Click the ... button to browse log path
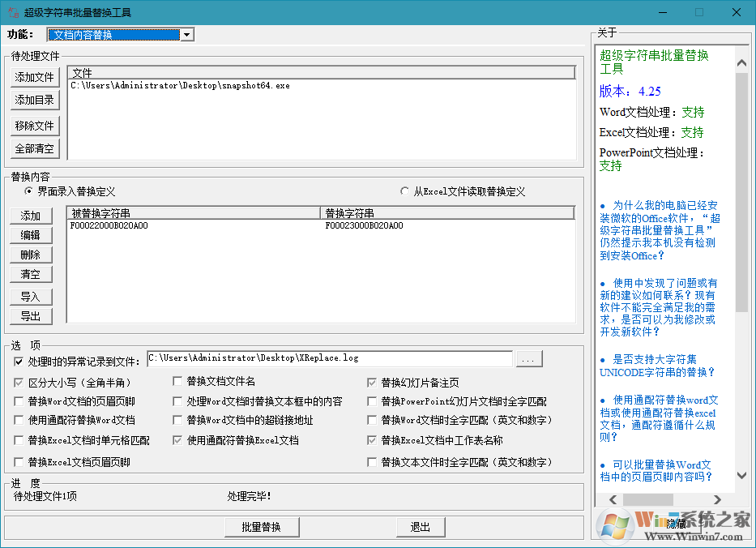Screen dimensions: 756x548 pos(529,358)
